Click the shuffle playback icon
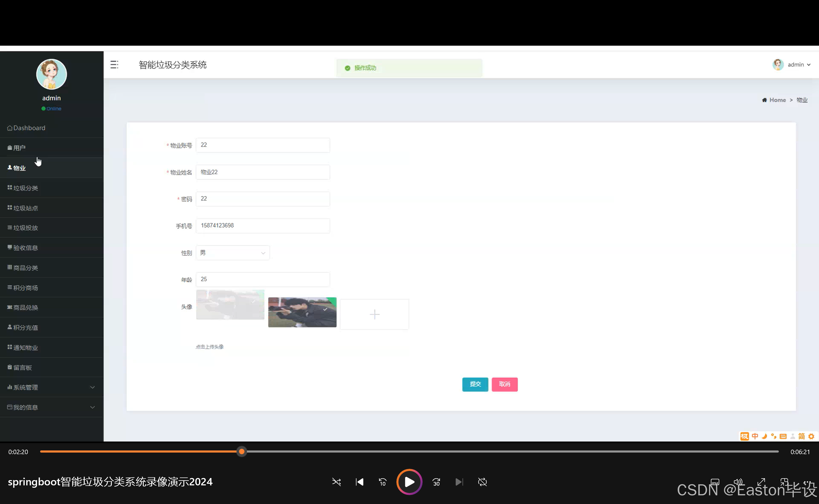Viewport: 819px width, 504px height. (x=336, y=482)
